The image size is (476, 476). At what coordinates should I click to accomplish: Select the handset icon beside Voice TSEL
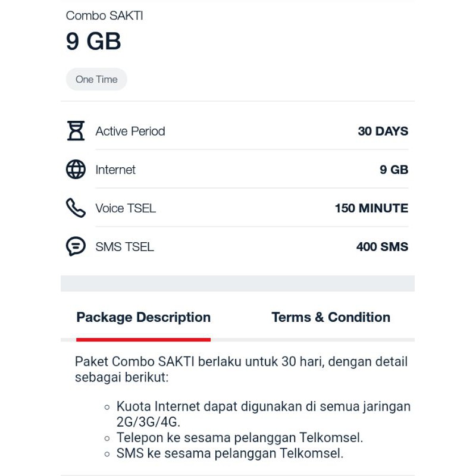click(x=76, y=208)
